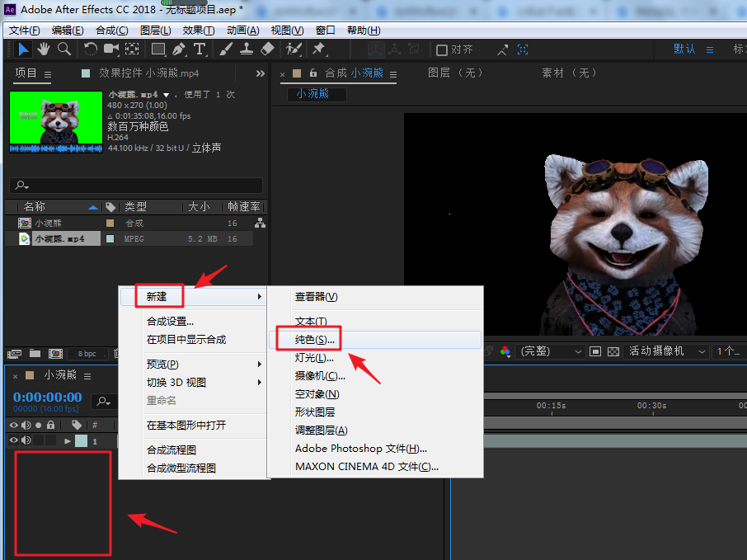
Task: Open the 合成(C) menu
Action: point(112,31)
